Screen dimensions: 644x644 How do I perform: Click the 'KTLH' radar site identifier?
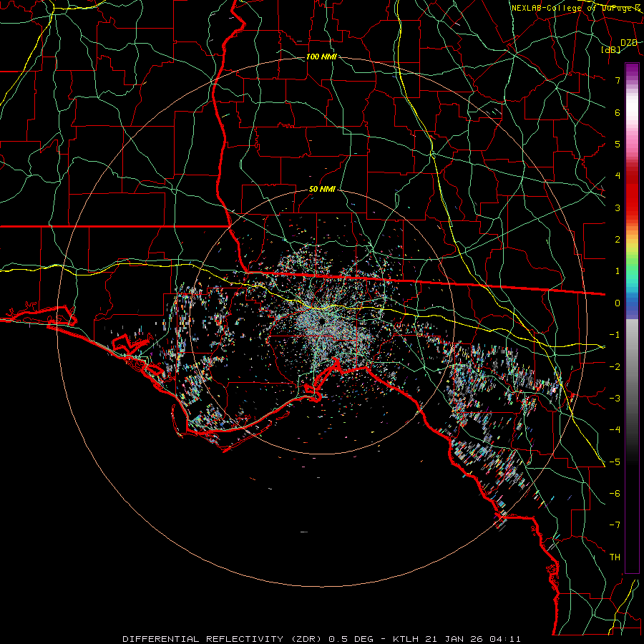[406, 639]
